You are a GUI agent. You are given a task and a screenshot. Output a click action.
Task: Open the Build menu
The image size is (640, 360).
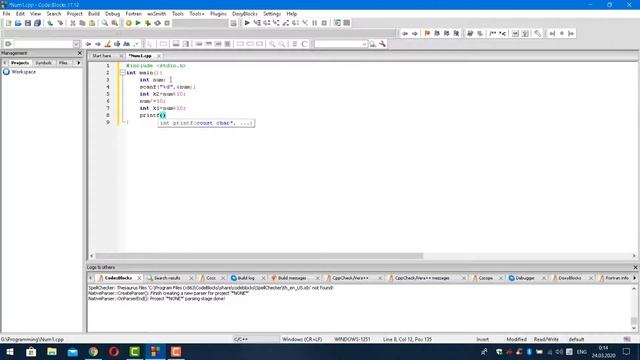pyautogui.click(x=94, y=14)
